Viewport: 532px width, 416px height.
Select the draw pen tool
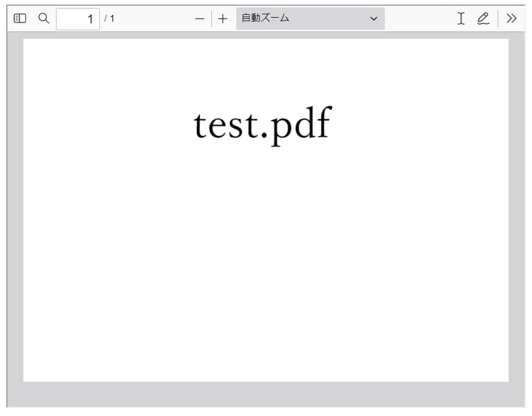(x=483, y=18)
